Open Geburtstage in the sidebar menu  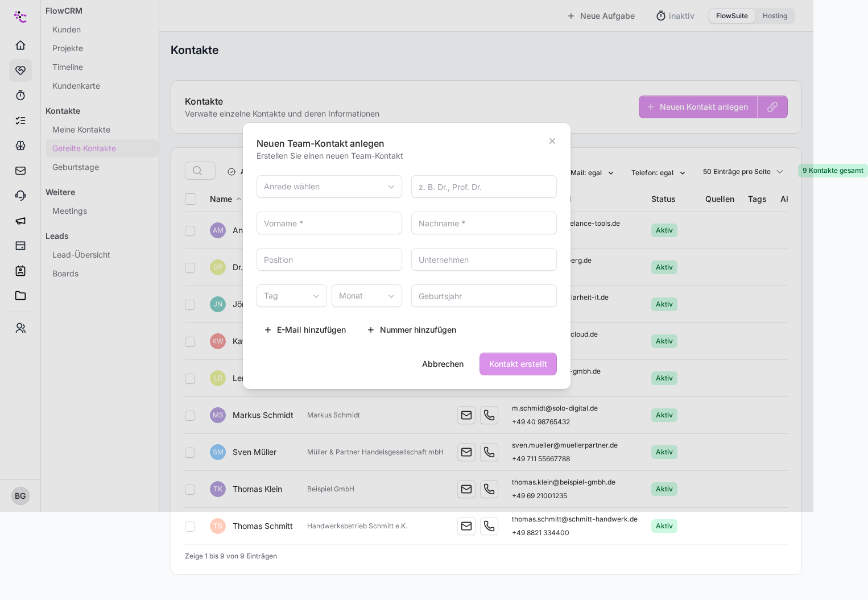[76, 167]
